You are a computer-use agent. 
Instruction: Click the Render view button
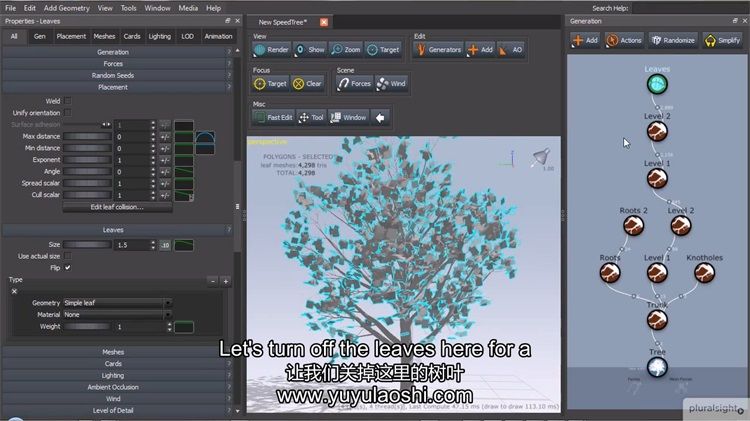272,49
